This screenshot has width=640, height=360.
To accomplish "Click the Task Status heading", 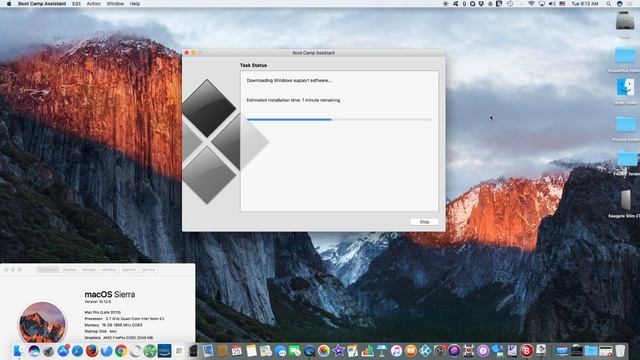I will pyautogui.click(x=253, y=65).
